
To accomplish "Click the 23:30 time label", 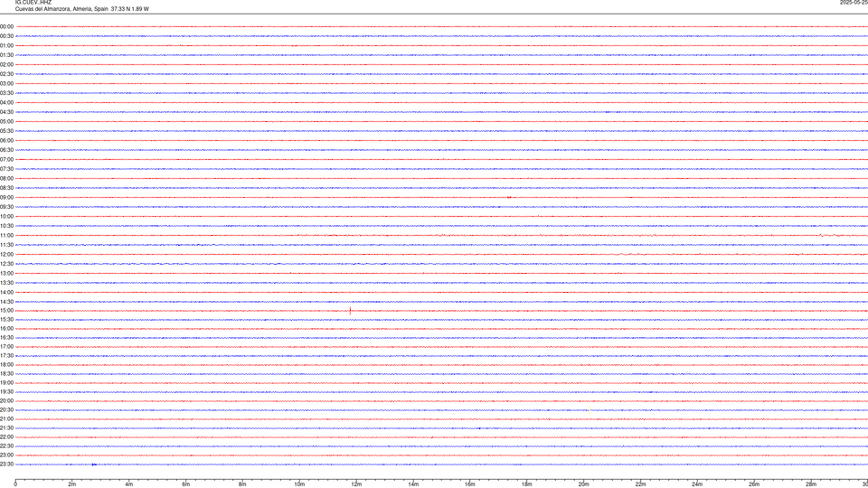I will [6, 465].
